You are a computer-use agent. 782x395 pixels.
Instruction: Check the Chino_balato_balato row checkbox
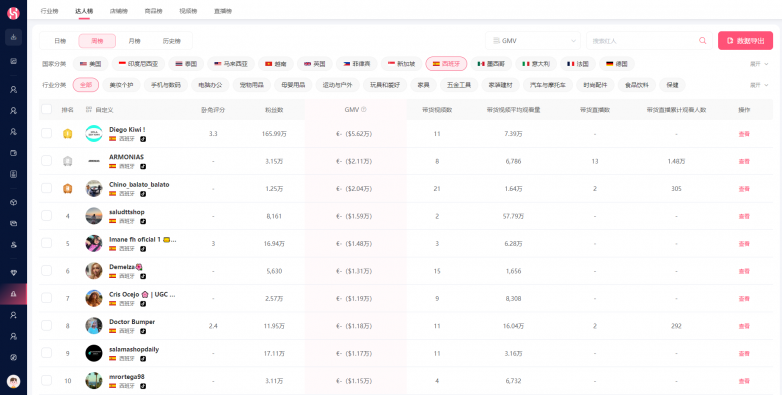[x=46, y=188]
